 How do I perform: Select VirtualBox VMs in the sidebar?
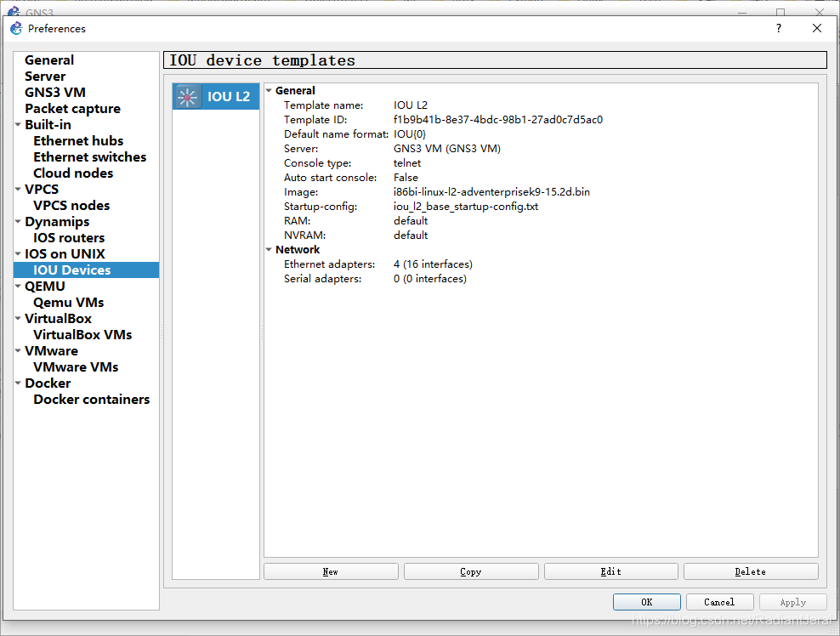point(82,334)
